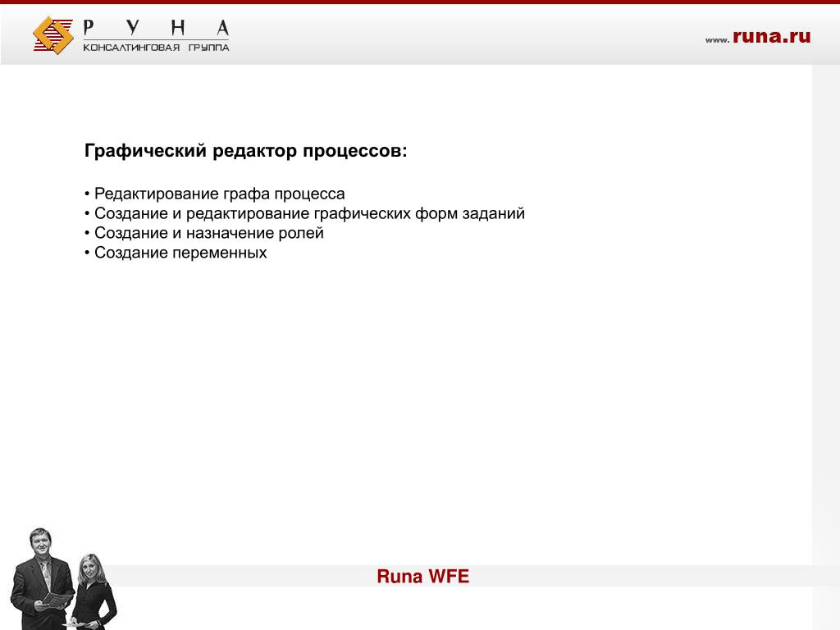Screen dimensions: 840x630
Task: Select the heading Графический редактор процессов
Action: [x=246, y=151]
